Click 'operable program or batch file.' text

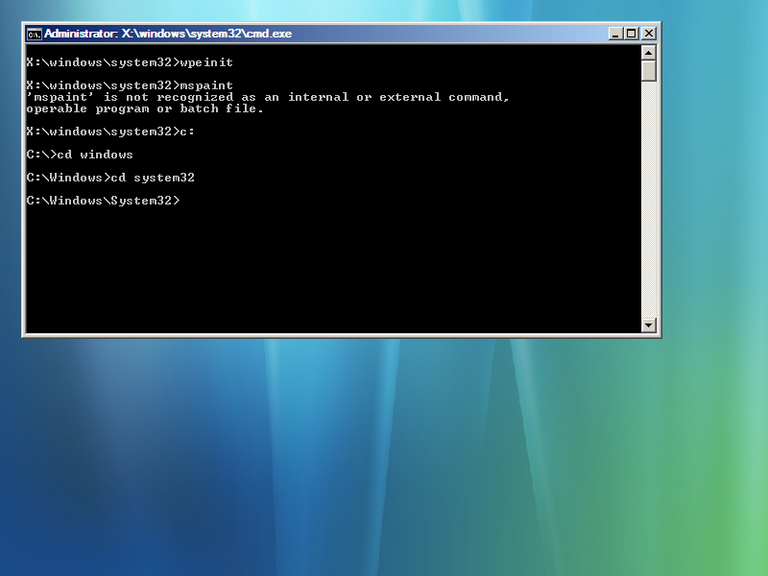click(145, 109)
